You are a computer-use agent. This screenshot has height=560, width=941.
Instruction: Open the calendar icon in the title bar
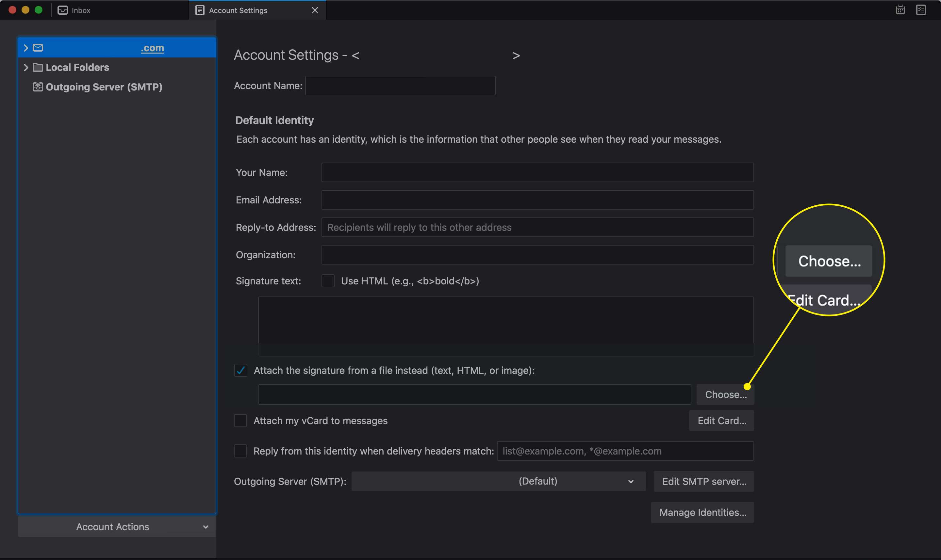point(900,10)
